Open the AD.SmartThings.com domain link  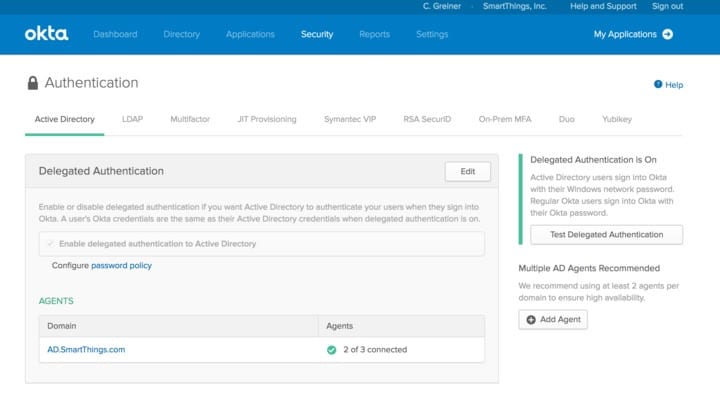coord(86,350)
